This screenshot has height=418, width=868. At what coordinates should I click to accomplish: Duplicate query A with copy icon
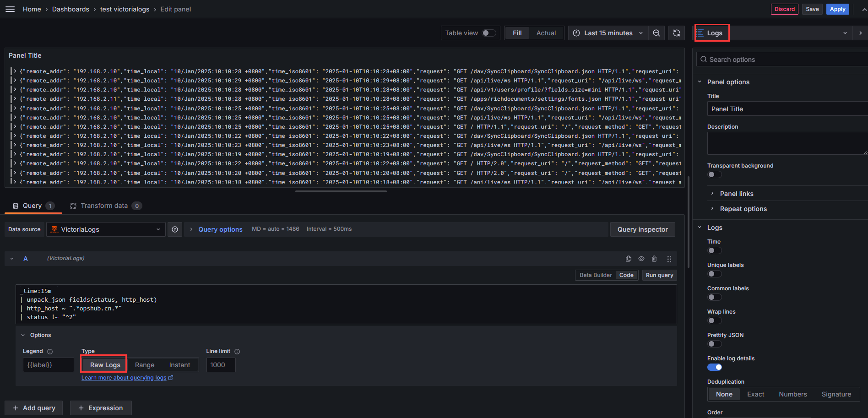[629, 259]
